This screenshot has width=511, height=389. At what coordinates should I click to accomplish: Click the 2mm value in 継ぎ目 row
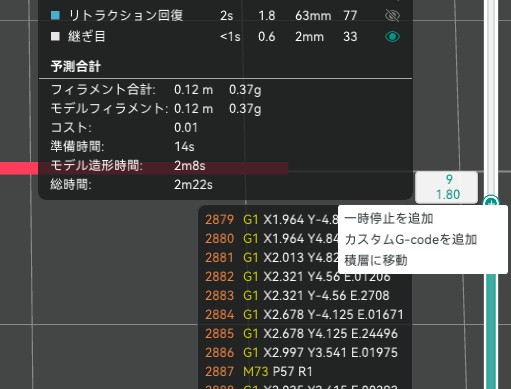click(309, 37)
